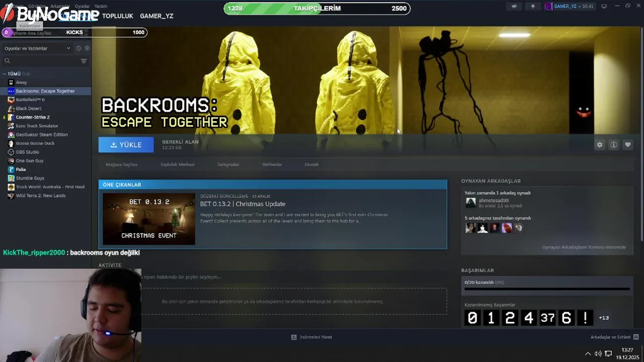Click the activity comment input field
The width and height of the screenshot is (644, 362).
pos(294,277)
